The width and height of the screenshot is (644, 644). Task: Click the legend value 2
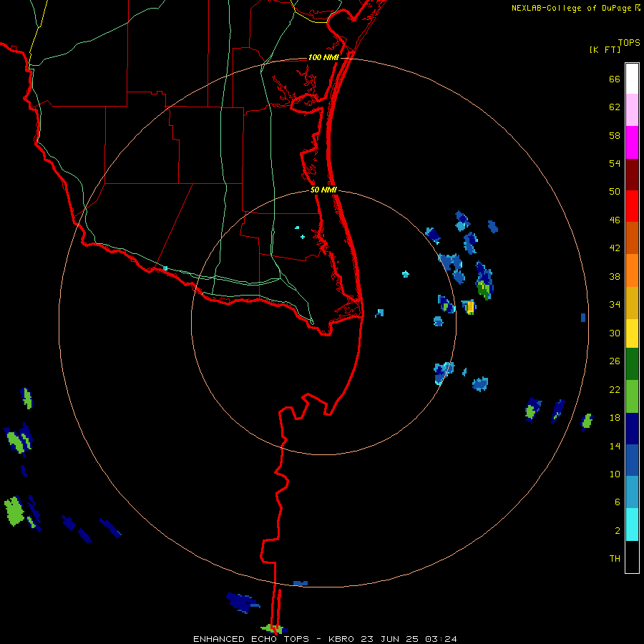[x=618, y=531]
